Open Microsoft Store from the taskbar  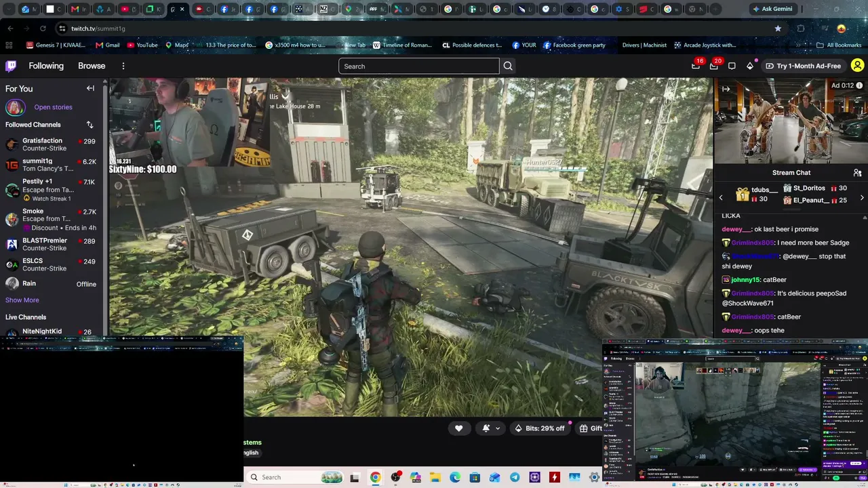click(x=475, y=477)
